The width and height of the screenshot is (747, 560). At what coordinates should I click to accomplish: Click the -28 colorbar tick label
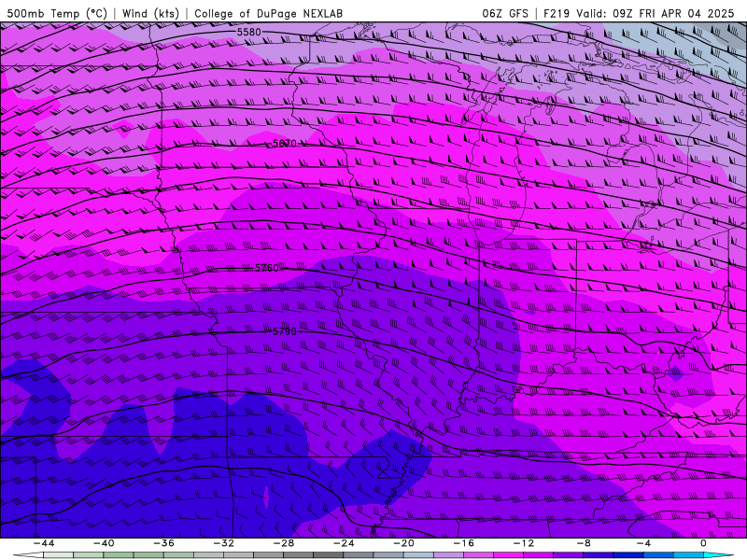pos(284,543)
